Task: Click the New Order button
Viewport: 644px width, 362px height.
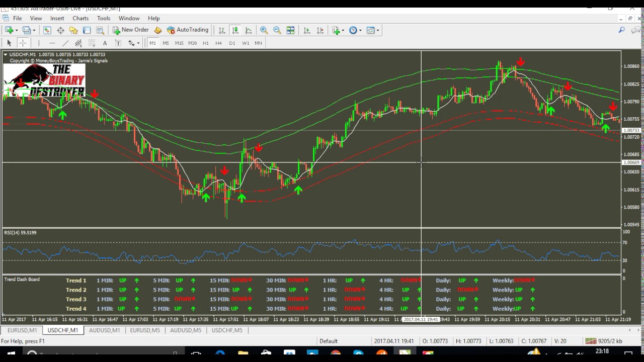Action: (x=130, y=30)
